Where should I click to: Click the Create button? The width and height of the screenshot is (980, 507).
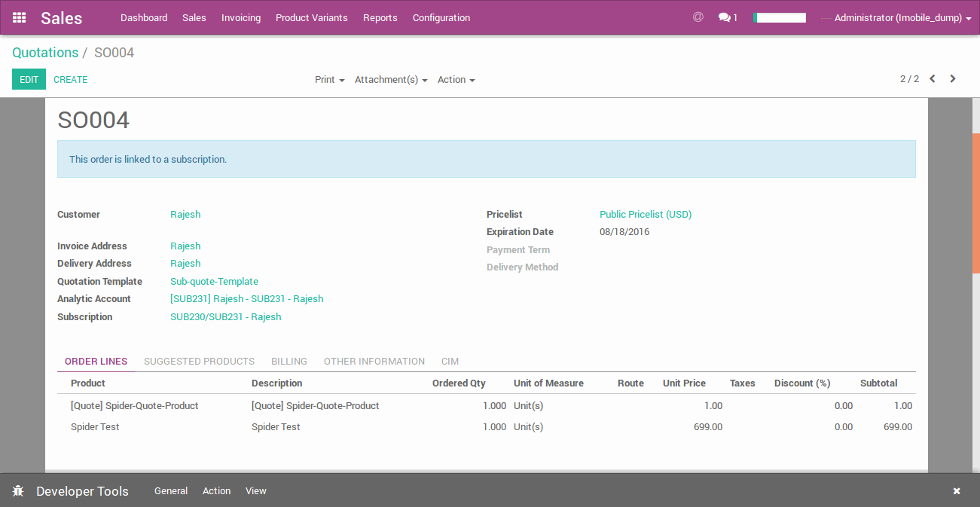70,79
